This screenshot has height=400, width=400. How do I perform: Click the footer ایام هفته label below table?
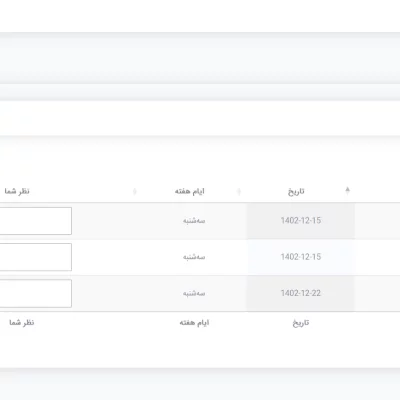click(x=194, y=323)
